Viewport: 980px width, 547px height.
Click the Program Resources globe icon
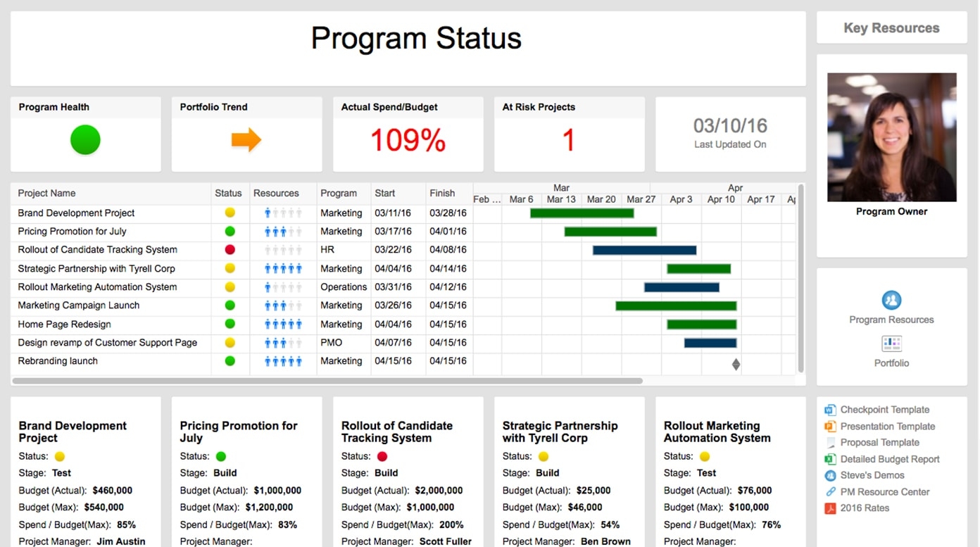click(x=891, y=301)
